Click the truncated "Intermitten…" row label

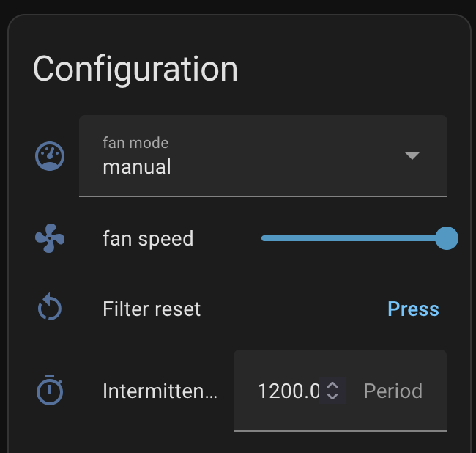(160, 391)
